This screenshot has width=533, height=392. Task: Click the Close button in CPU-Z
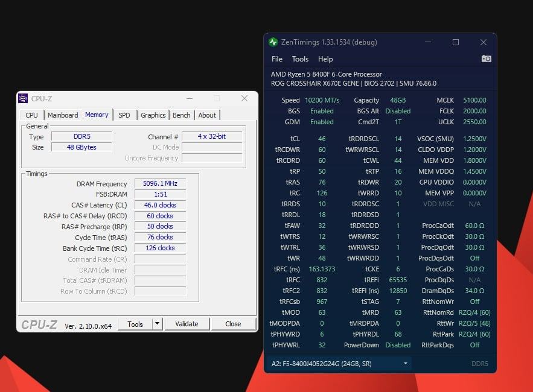click(x=233, y=324)
